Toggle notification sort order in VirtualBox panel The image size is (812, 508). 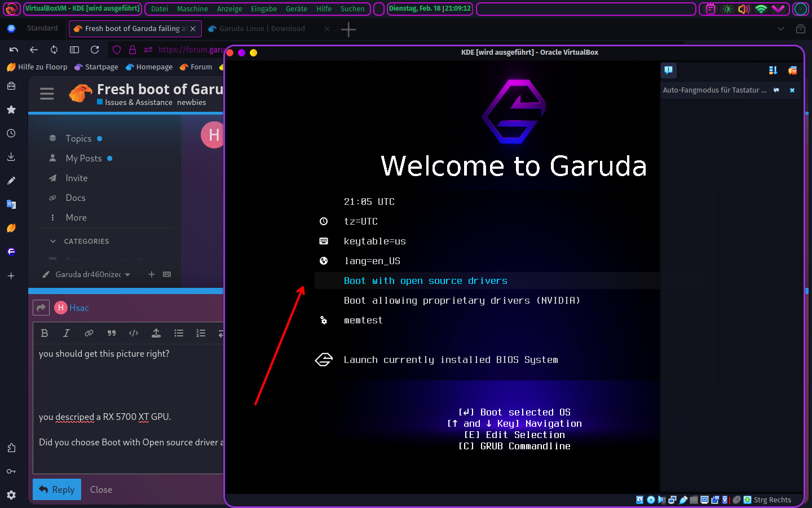point(773,70)
